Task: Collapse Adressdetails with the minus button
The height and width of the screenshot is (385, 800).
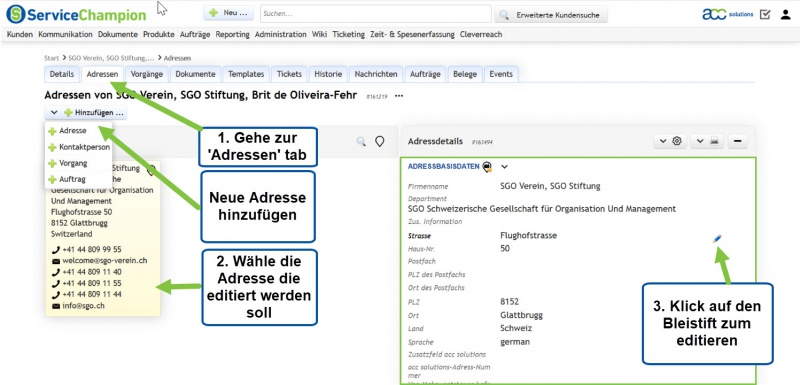Action: click(738, 141)
